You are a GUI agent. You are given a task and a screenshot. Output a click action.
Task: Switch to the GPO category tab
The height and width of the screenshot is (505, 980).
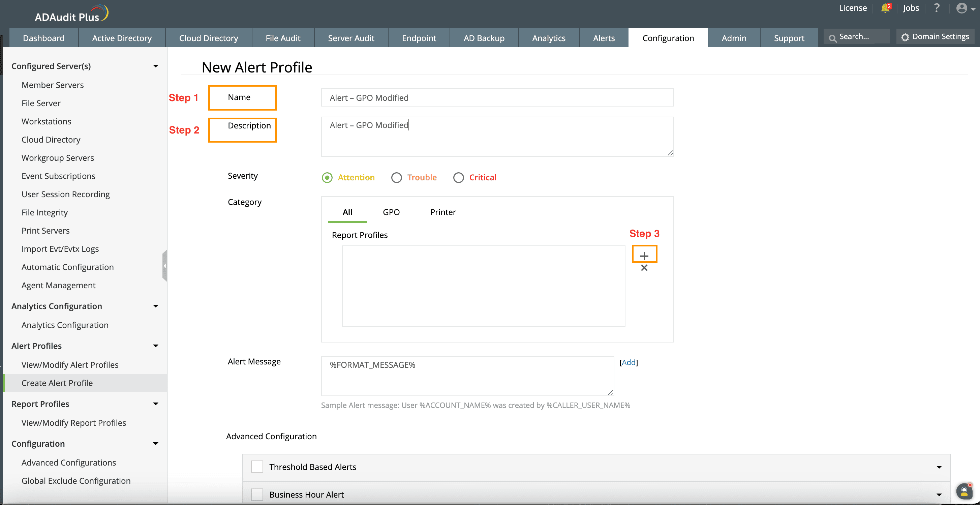pos(391,212)
